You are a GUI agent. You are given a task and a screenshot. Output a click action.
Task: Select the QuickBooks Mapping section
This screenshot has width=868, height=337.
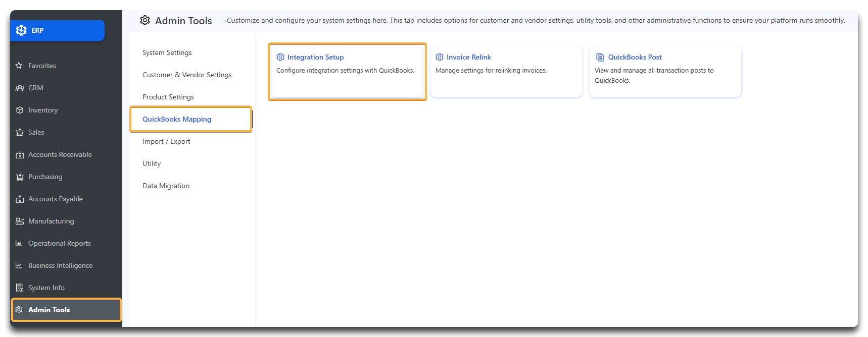(x=177, y=119)
